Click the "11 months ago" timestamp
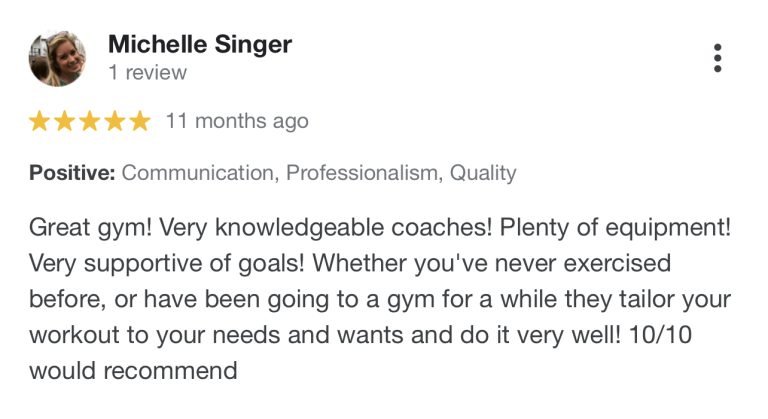Image resolution: width=768 pixels, height=419 pixels. (237, 121)
